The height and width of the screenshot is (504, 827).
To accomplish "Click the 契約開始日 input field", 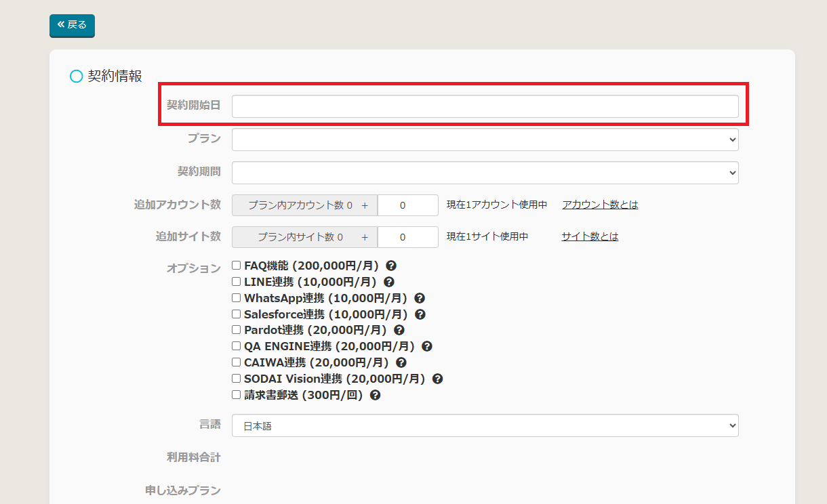I will (x=485, y=106).
